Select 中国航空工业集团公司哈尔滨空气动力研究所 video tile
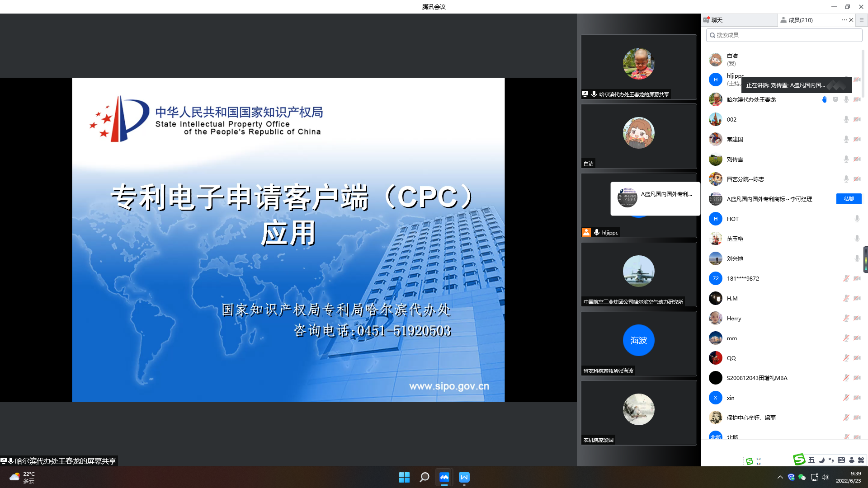 pos(639,274)
